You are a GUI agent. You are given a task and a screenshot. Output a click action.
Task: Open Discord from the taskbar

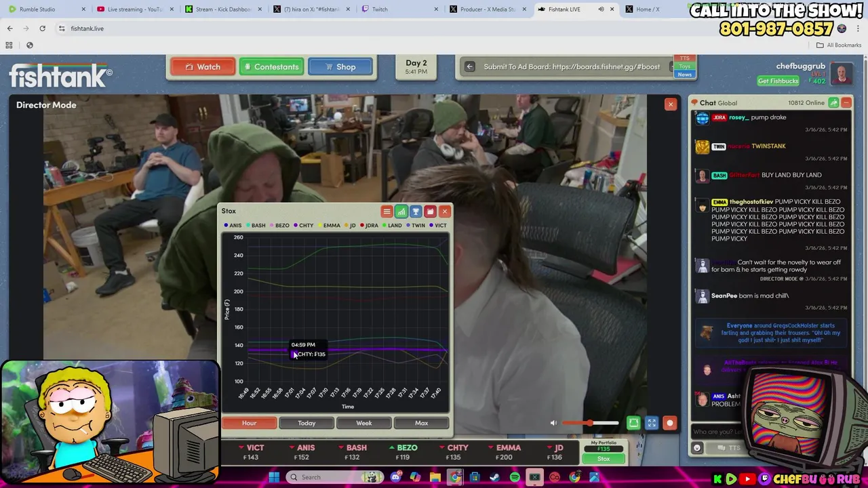tap(395, 477)
